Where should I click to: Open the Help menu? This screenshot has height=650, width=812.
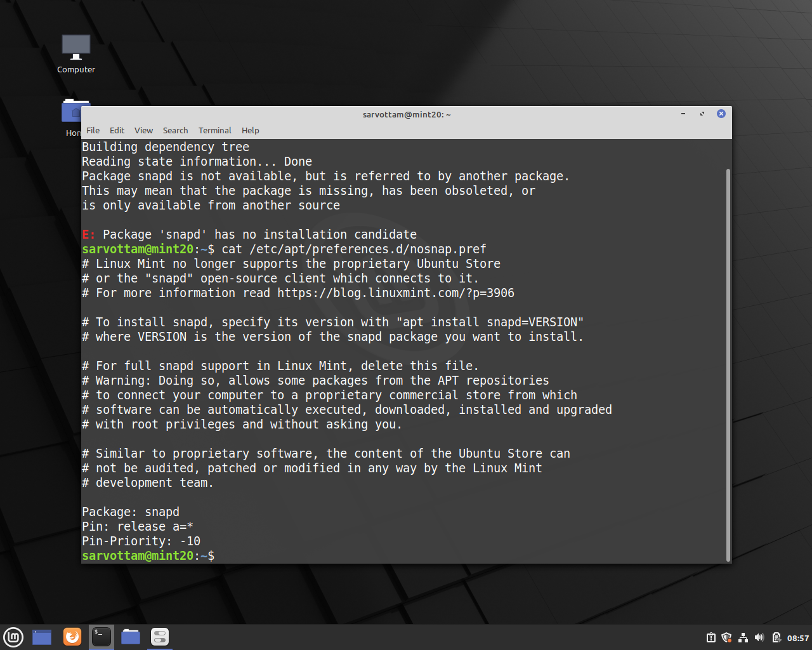[x=250, y=130]
